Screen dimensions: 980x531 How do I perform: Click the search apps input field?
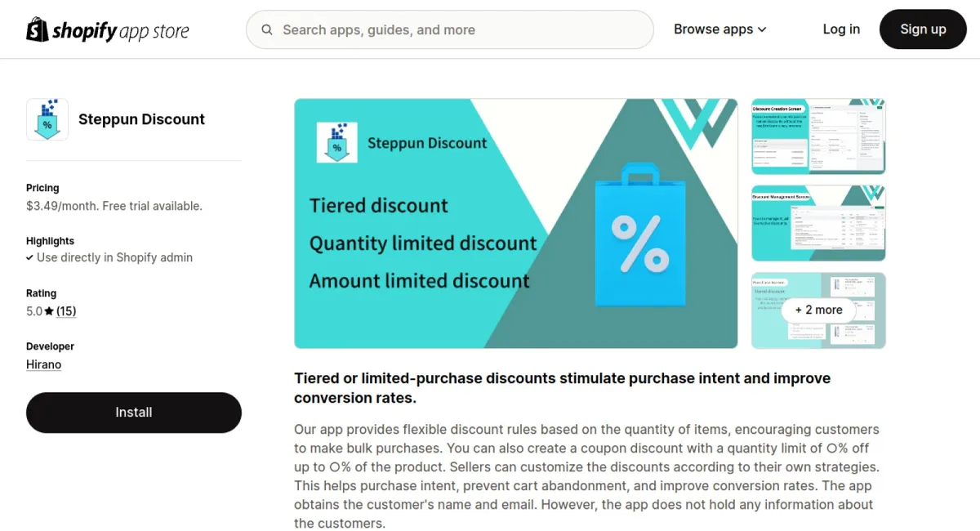(449, 29)
